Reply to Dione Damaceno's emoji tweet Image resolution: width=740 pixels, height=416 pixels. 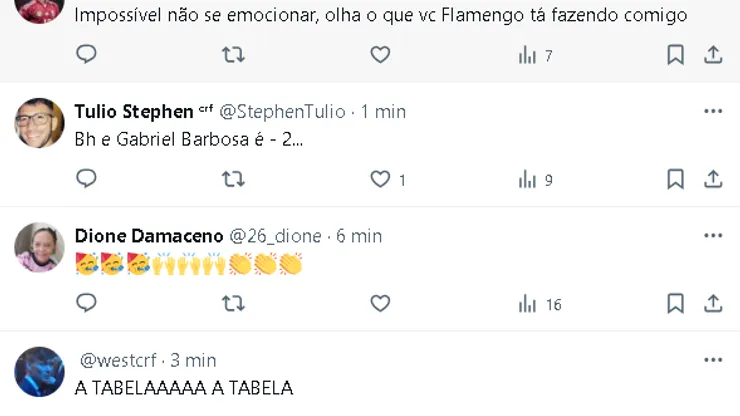pyautogui.click(x=87, y=303)
